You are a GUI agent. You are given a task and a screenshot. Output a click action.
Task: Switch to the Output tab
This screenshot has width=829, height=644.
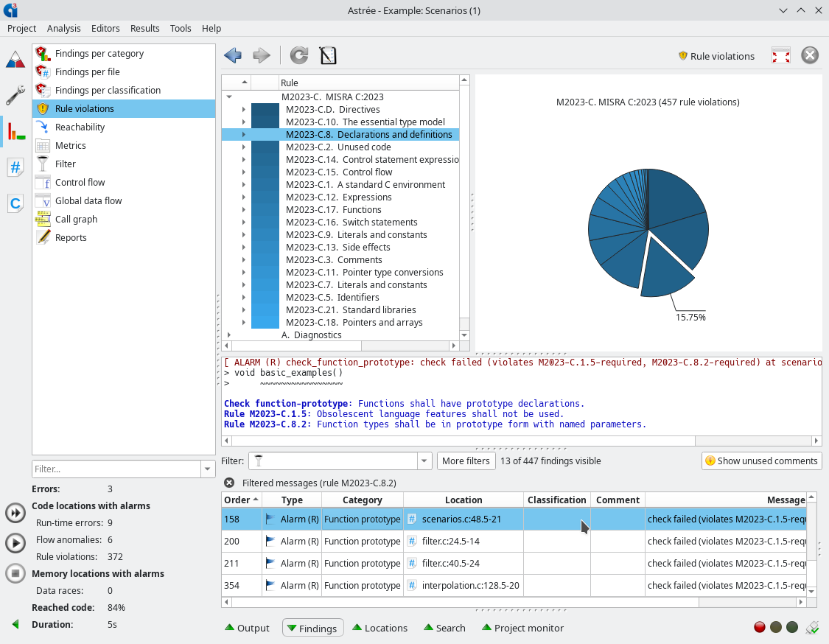[x=247, y=628]
